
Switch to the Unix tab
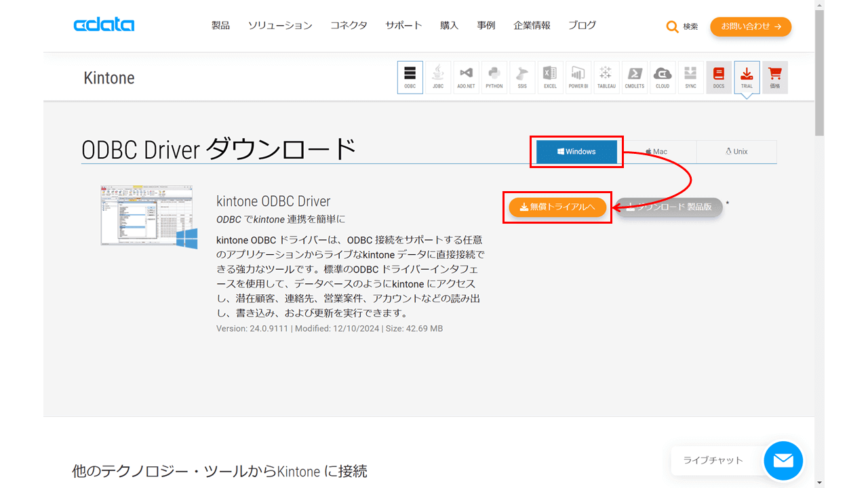tap(736, 152)
